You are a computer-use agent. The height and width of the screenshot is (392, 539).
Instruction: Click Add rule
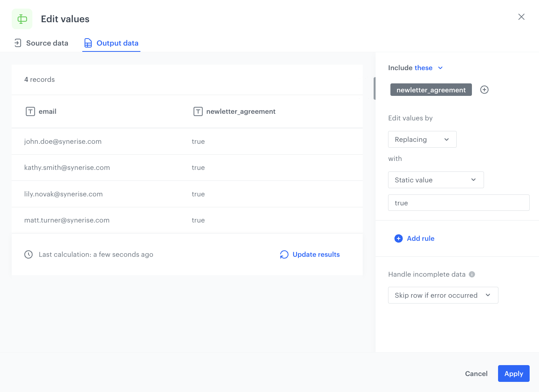[415, 238]
